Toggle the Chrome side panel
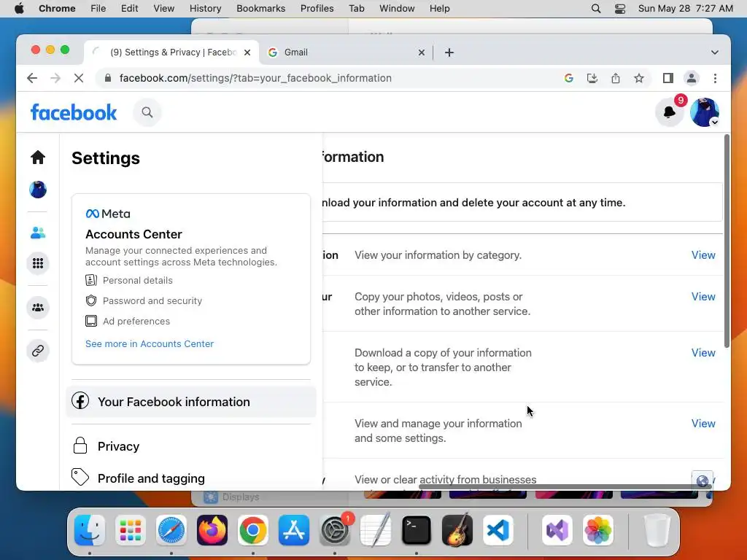 click(x=668, y=78)
